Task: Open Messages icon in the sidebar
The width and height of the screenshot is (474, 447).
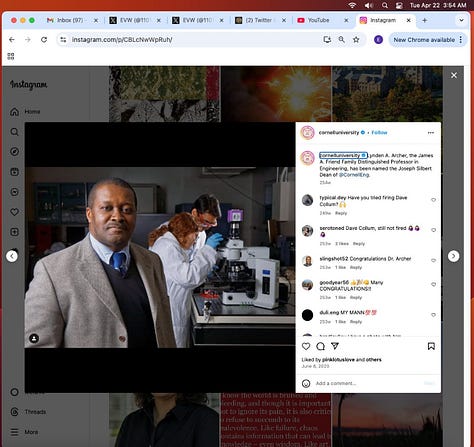Action: (14, 192)
